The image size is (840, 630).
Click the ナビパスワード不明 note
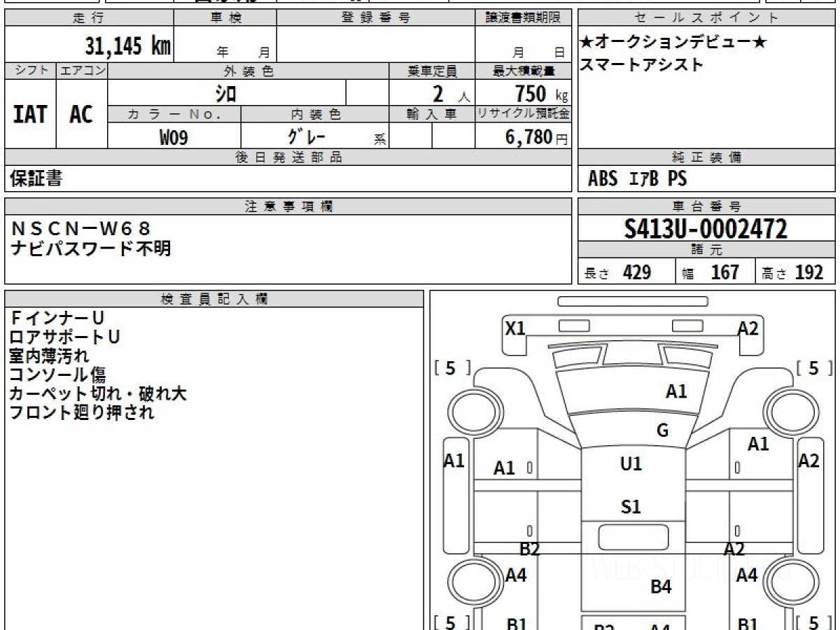coord(91,248)
